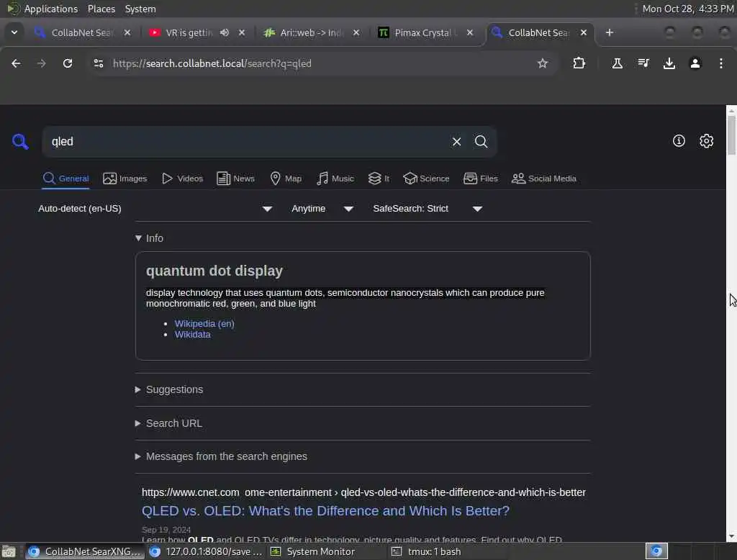
Task: Switch to 127.0.0.1:8080/save taskbar window
Action: pyautogui.click(x=206, y=551)
